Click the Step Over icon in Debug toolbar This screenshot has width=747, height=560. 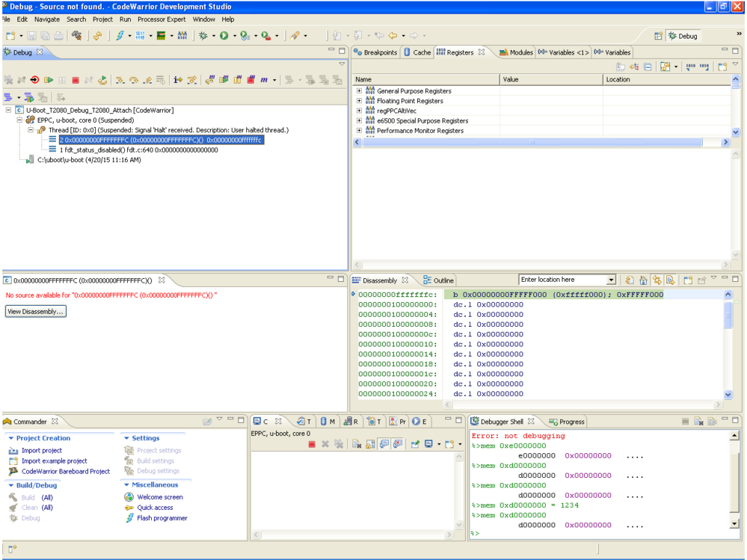pos(134,80)
